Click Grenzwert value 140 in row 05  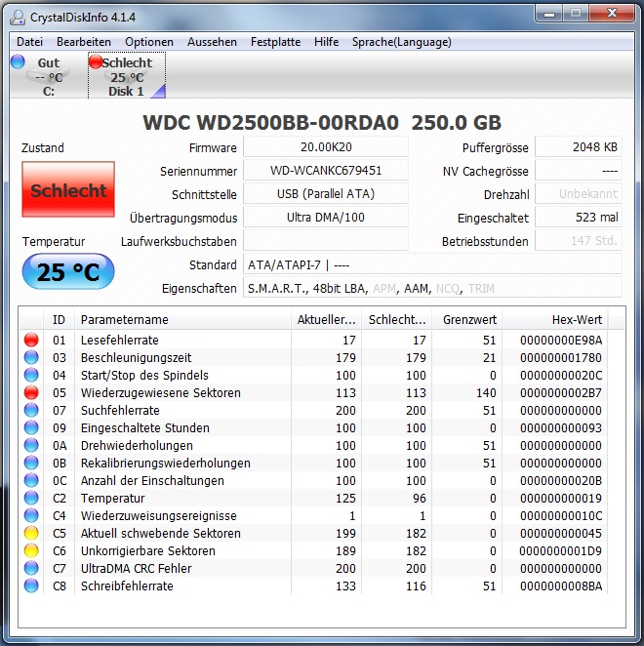click(x=486, y=392)
